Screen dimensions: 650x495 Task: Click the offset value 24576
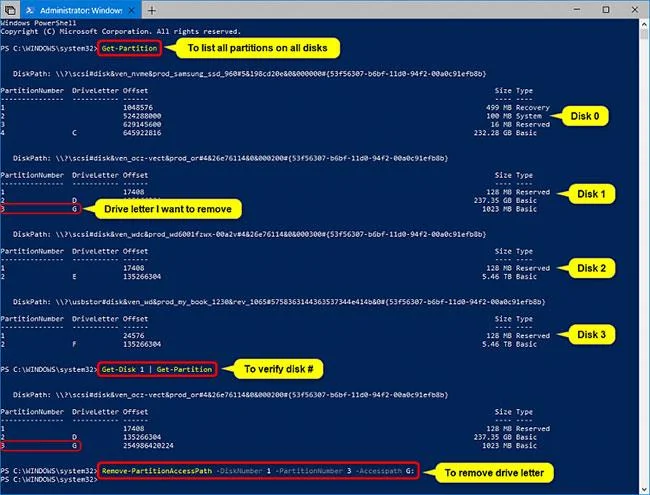[x=133, y=336]
